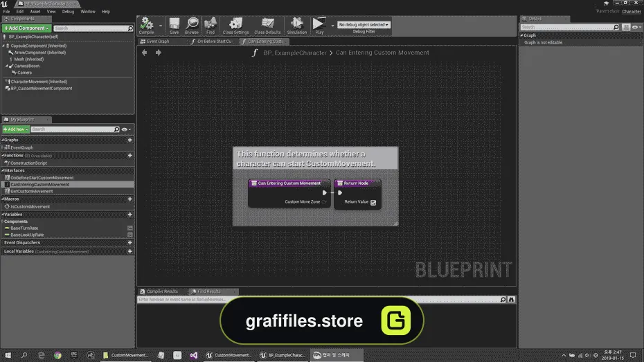Collapse the Graphs section

click(x=3, y=140)
